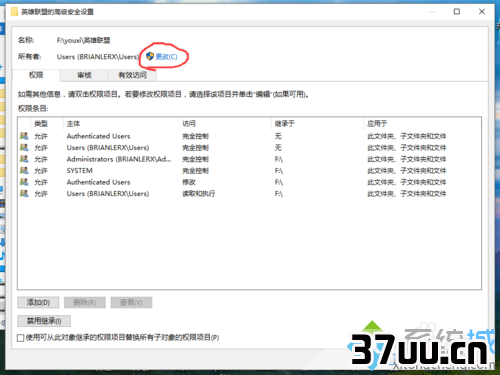This screenshot has height=375, width=500.
Task: Select the Users (BRIANLERX\Users) entry with 读取和执行 access
Action: coord(108,194)
